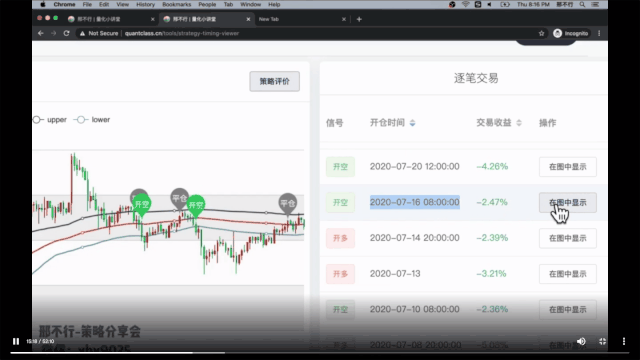640x360 pixels.
Task: Open the Chrome menu in menu bar
Action: tap(64, 4)
